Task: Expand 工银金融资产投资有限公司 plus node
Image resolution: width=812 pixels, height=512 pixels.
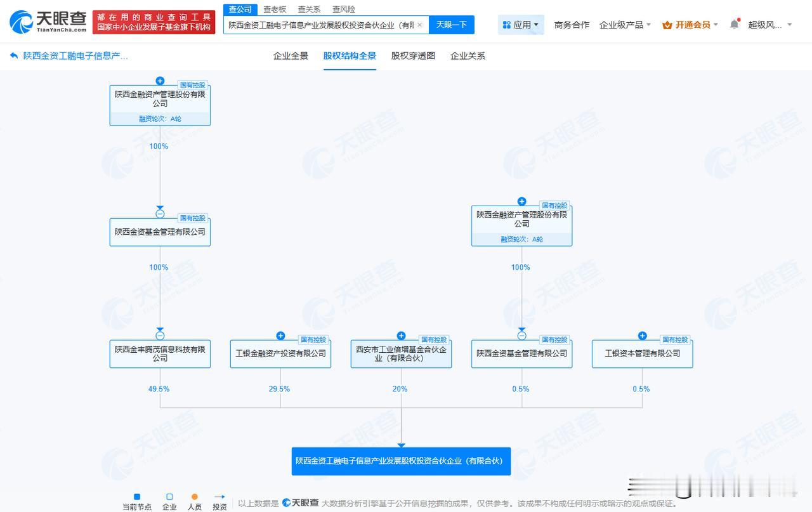Action: [280, 336]
